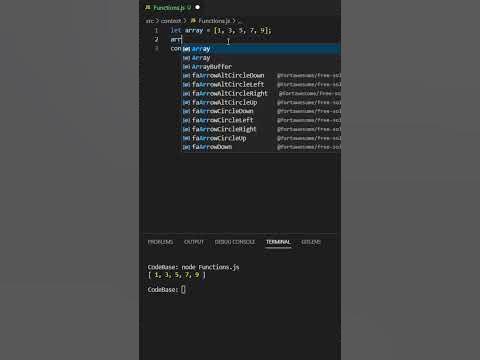Switch to the PROBLEMS panel tab
Image resolution: width=480 pixels, height=360 pixels.
160,242
